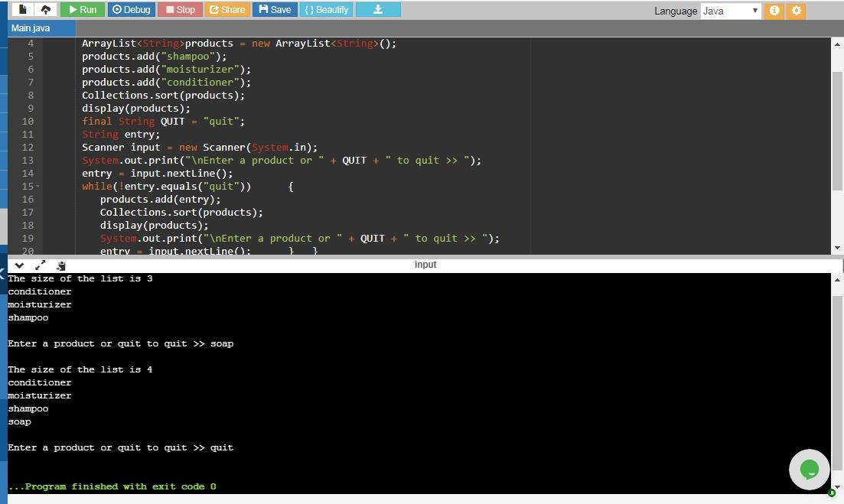Screen dimensions: 844x504
Task: Beautify the source code
Action: pyautogui.click(x=326, y=10)
